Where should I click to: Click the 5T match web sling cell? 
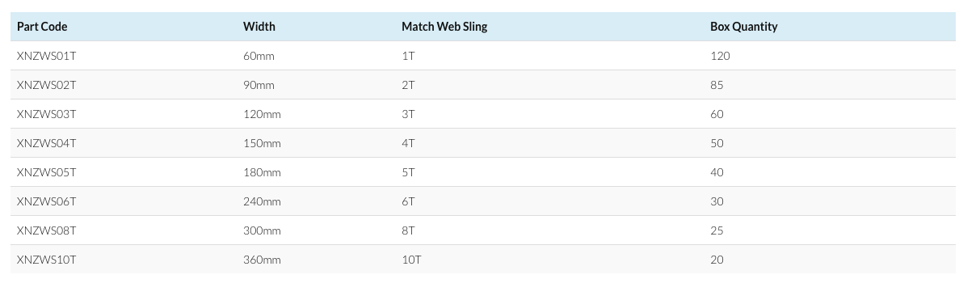click(x=408, y=172)
